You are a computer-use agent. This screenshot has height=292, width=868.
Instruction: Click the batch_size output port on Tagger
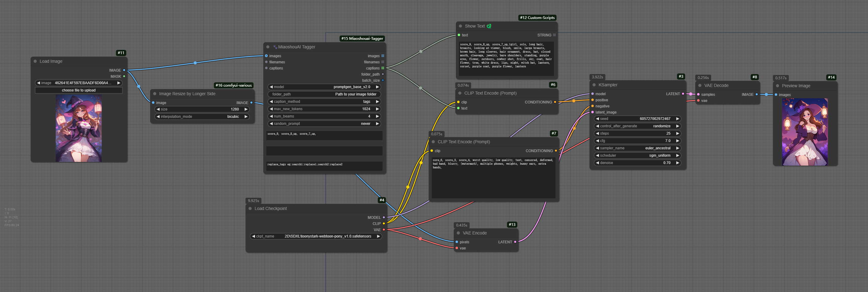(383, 80)
